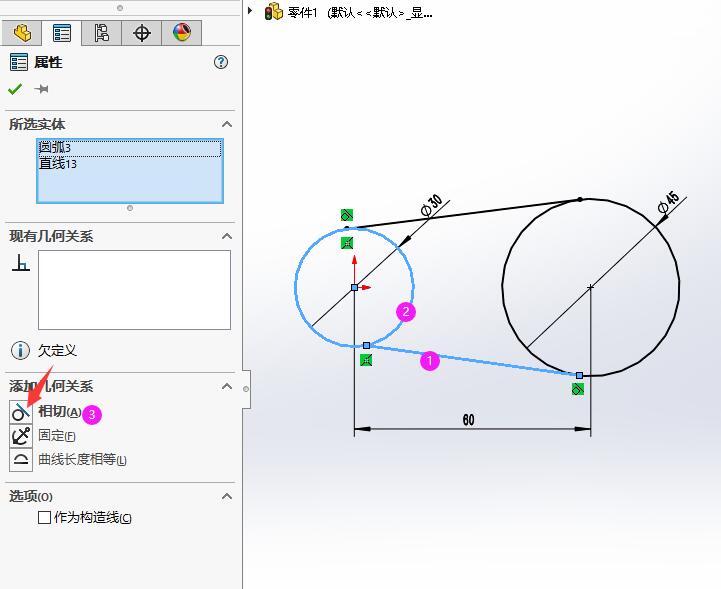Image resolution: width=721 pixels, height=589 pixels.
Task: Collapse the 添加几何关系 section
Action: pyautogui.click(x=227, y=386)
